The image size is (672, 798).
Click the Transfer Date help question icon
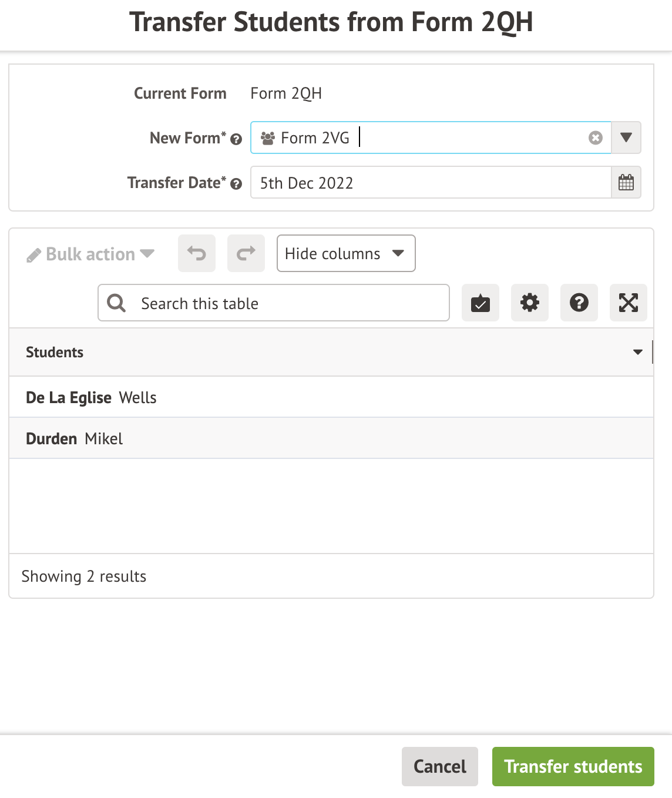[x=236, y=184]
